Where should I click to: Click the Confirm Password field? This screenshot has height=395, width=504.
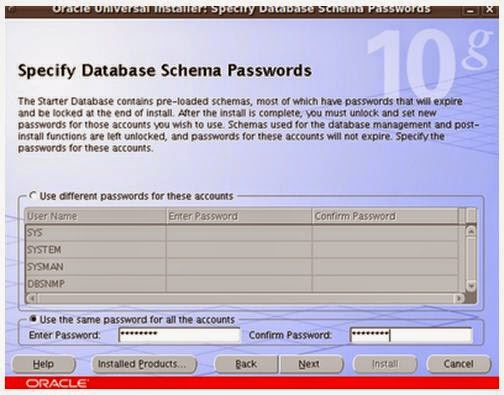coord(411,335)
